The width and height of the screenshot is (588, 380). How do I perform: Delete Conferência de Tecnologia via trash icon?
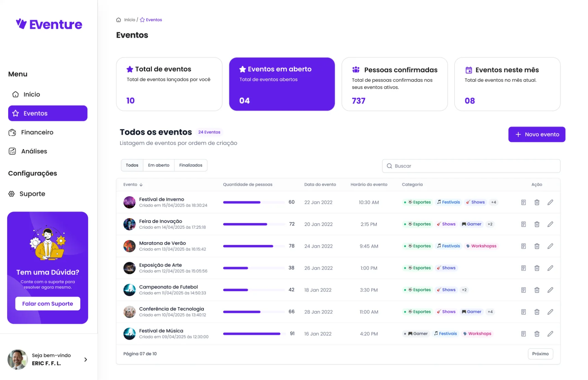tap(537, 312)
